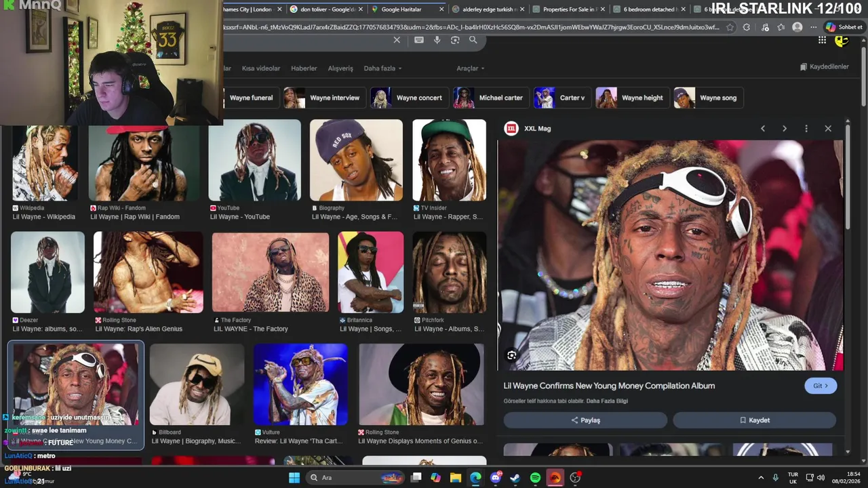The image size is (868, 488).
Task: Launch Copilot from the taskbar
Action: coord(435,478)
